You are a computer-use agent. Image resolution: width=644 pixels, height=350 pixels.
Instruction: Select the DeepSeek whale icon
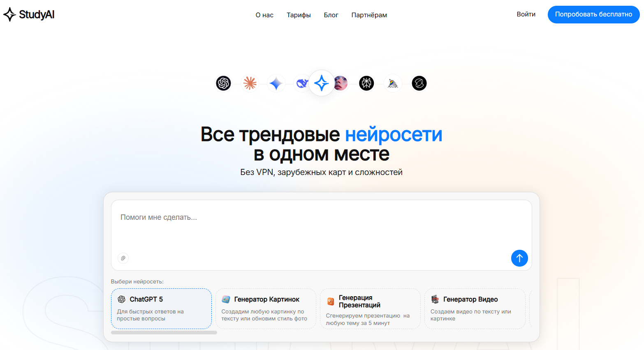click(302, 83)
